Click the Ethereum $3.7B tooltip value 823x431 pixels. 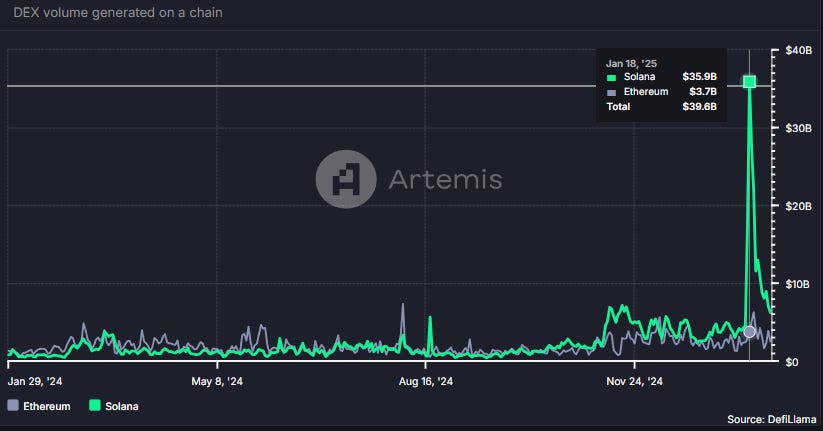tap(703, 92)
